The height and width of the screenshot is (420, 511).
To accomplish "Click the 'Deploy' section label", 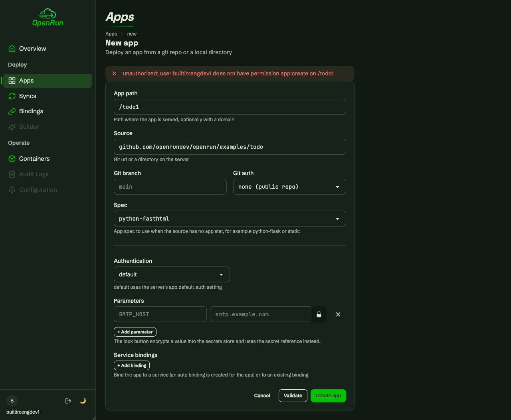I will [x=18, y=65].
